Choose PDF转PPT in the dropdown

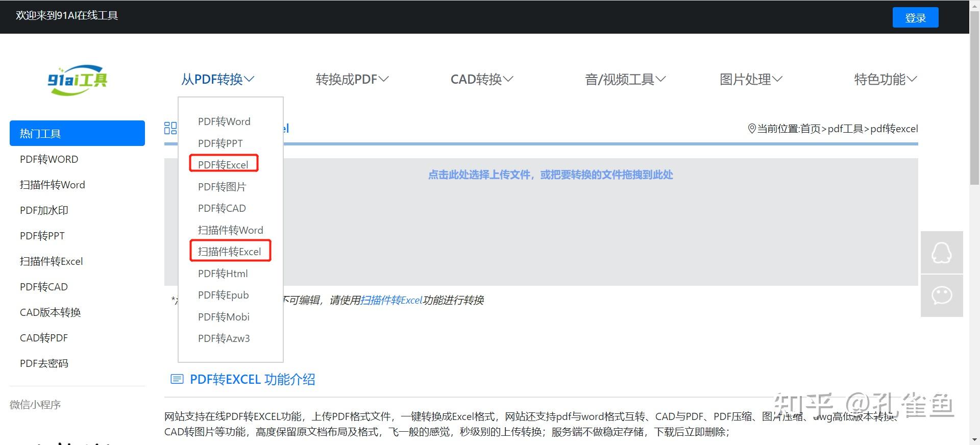pyautogui.click(x=220, y=143)
